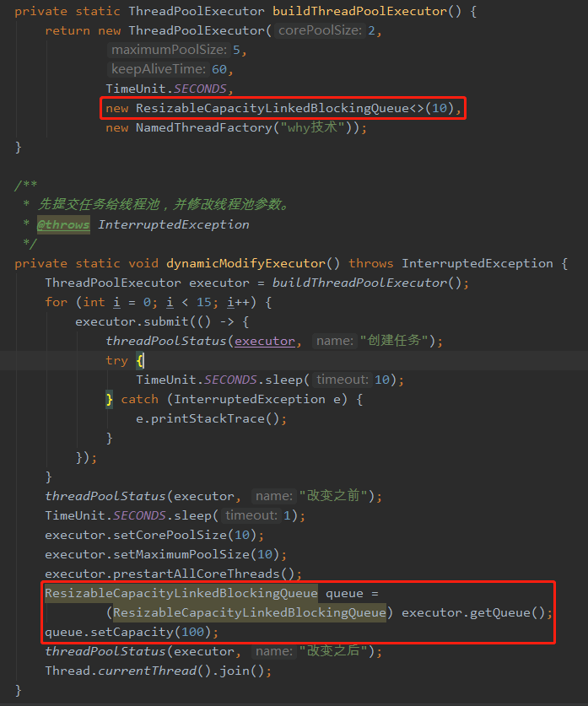Click the corePoolSize parameter hint
The width and height of the screenshot is (588, 706).
[x=320, y=30]
